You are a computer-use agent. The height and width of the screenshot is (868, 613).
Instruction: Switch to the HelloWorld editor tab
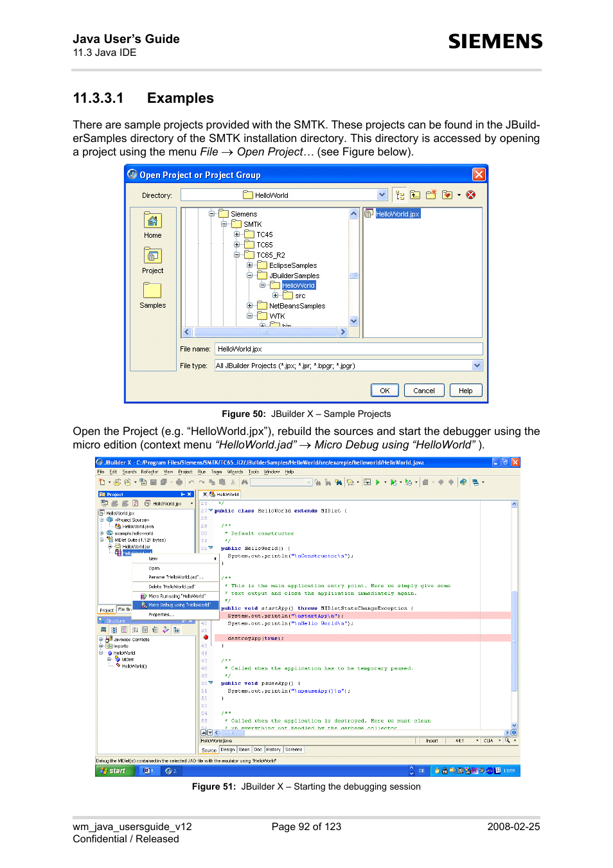click(x=224, y=494)
